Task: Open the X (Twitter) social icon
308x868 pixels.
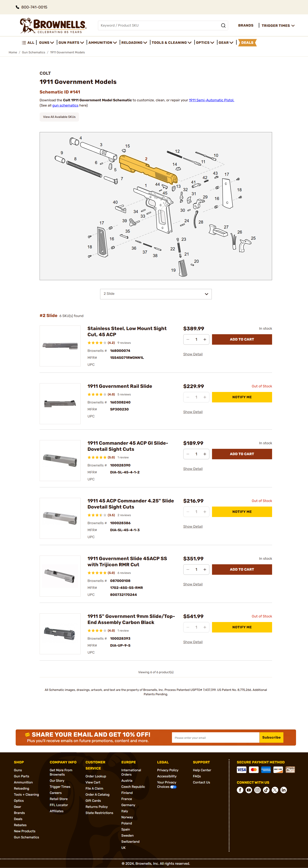Action: click(275, 790)
